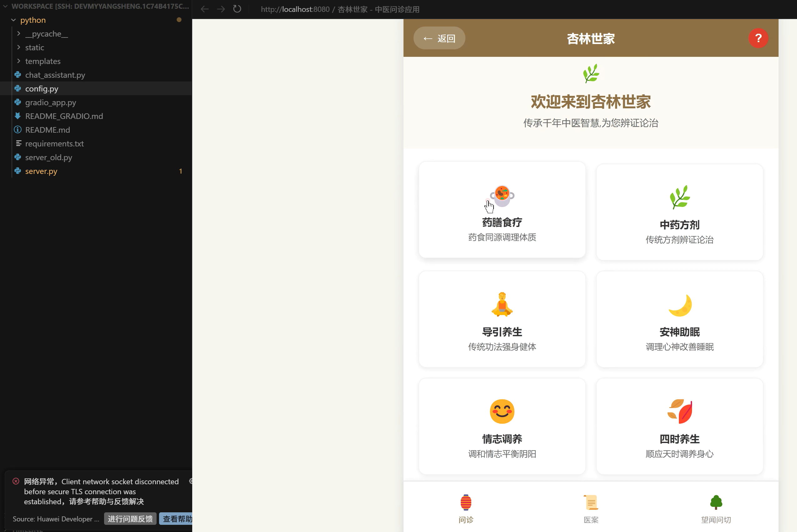This screenshot has height=532, width=797.
Task: Select the 导引养生 meditation card
Action: click(x=502, y=319)
